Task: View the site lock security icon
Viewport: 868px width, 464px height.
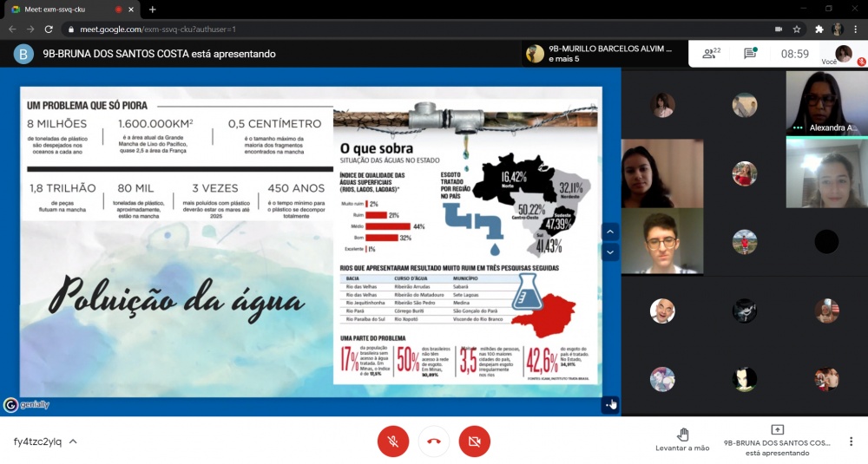Action: pos(70,29)
